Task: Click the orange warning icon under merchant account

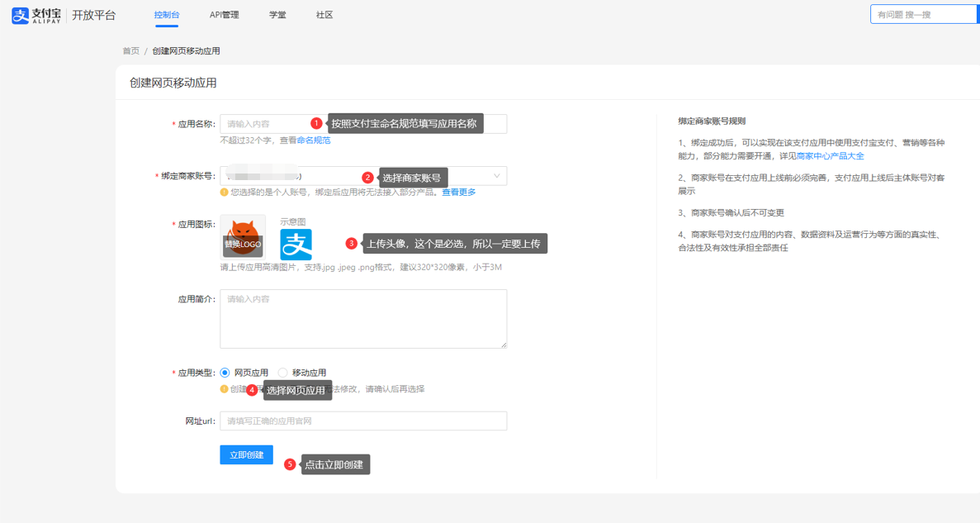Action: (224, 193)
